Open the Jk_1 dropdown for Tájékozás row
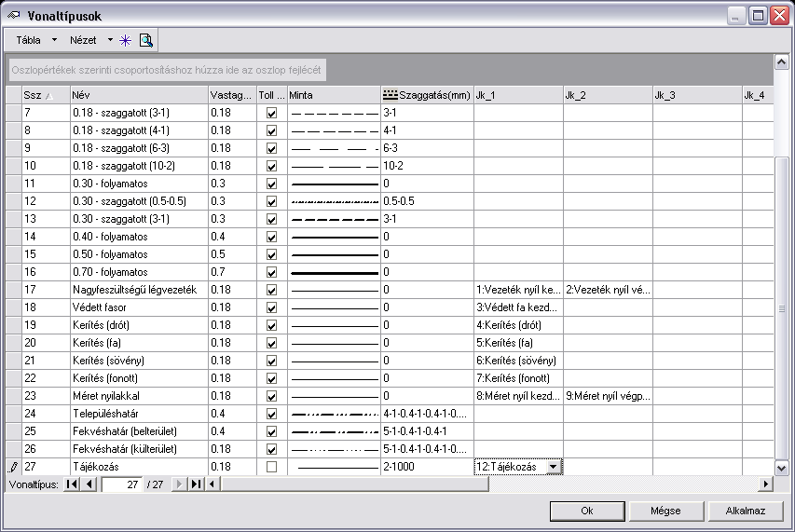Screen dimensions: 795x532 555,467
